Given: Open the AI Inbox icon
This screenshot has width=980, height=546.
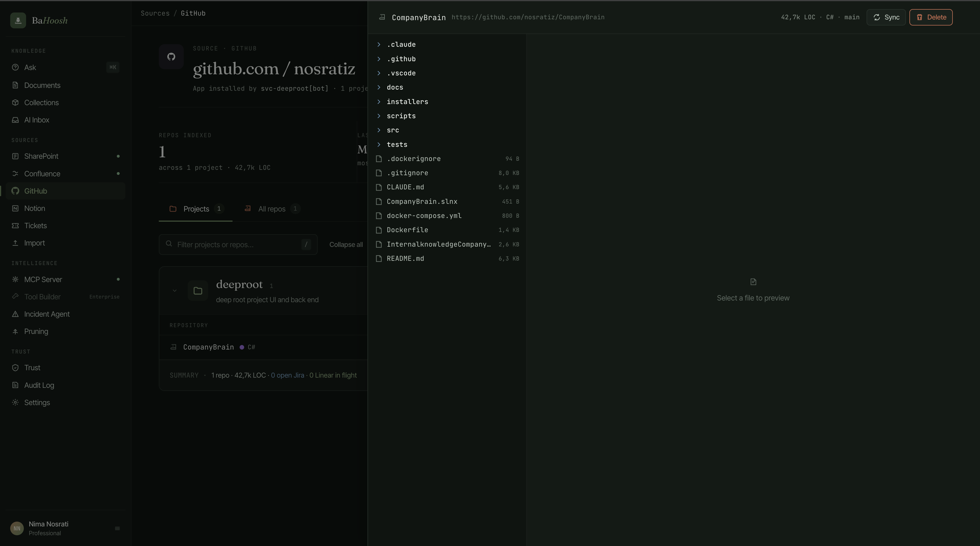Looking at the screenshot, I should click(x=15, y=120).
